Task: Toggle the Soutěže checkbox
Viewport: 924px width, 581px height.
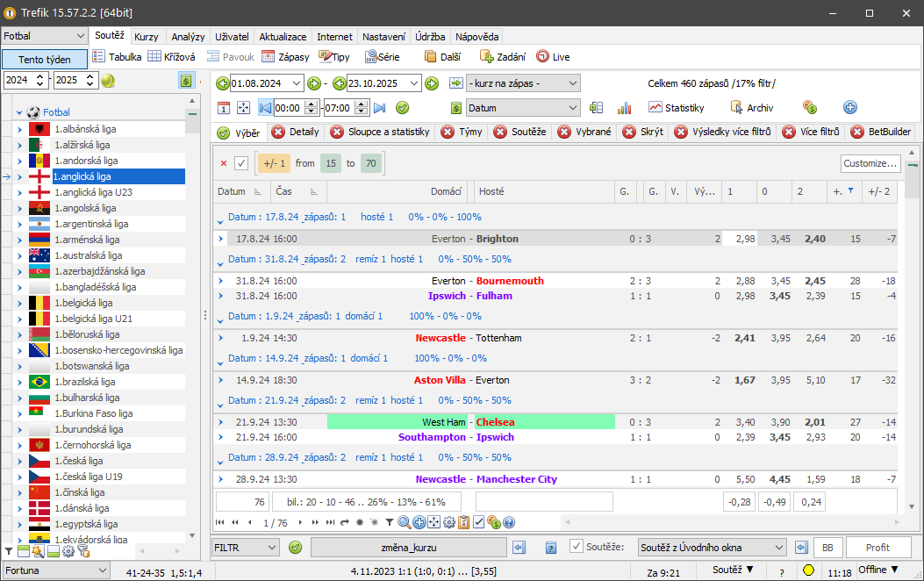Action: (x=577, y=547)
